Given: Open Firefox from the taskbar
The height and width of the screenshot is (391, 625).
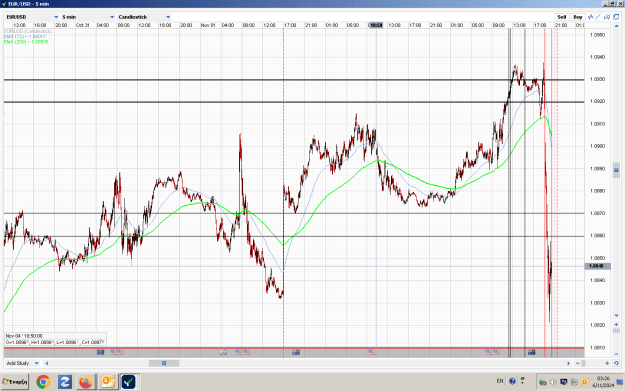Looking at the screenshot, I should pyautogui.click(x=86, y=382).
